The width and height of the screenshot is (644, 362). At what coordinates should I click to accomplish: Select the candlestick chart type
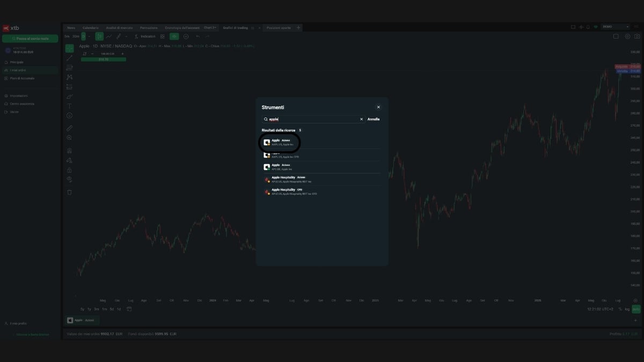(x=99, y=36)
